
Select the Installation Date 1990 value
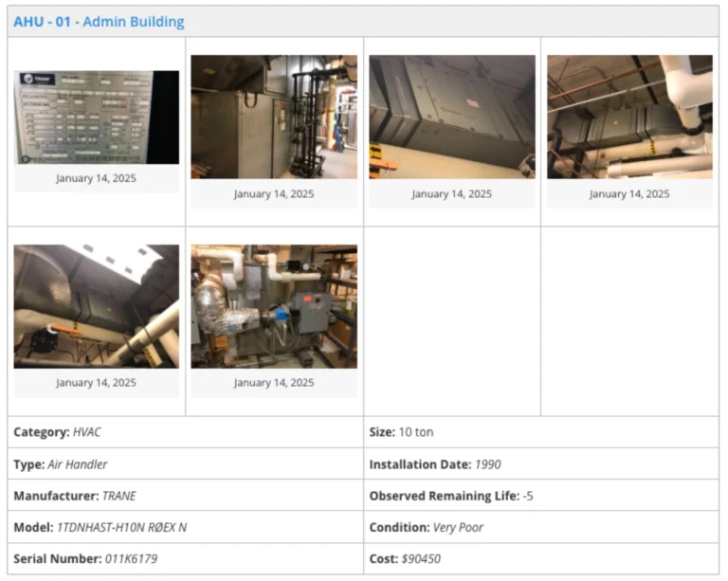(x=487, y=464)
